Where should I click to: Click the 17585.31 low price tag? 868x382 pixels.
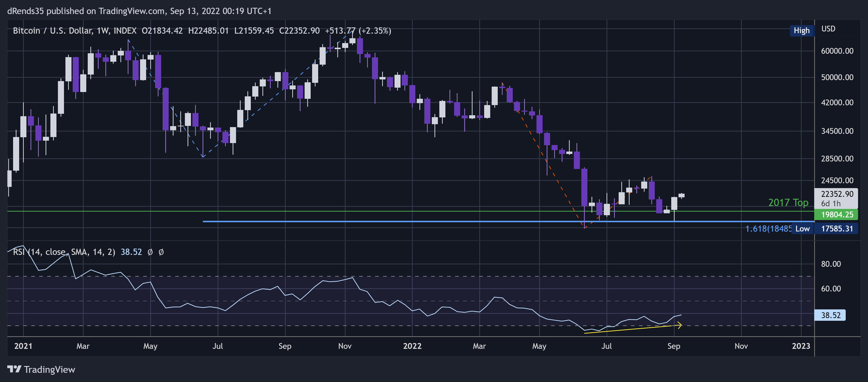[x=836, y=229]
